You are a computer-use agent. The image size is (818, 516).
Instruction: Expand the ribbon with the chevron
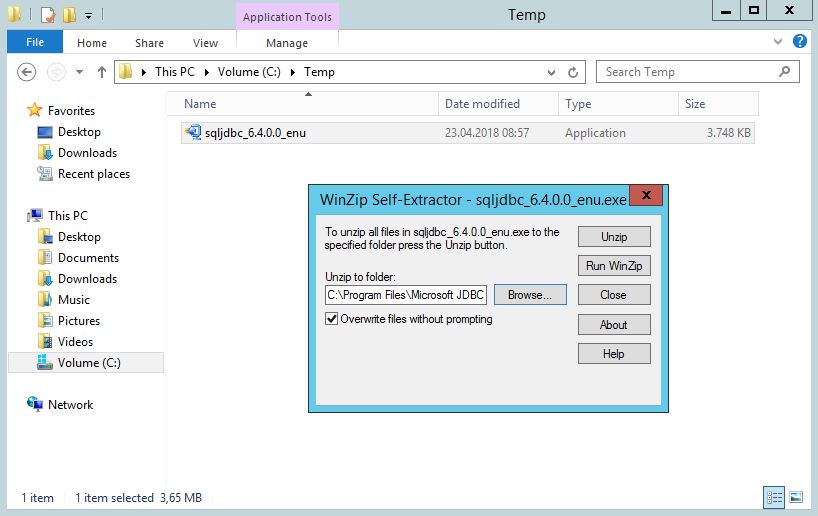[x=777, y=41]
